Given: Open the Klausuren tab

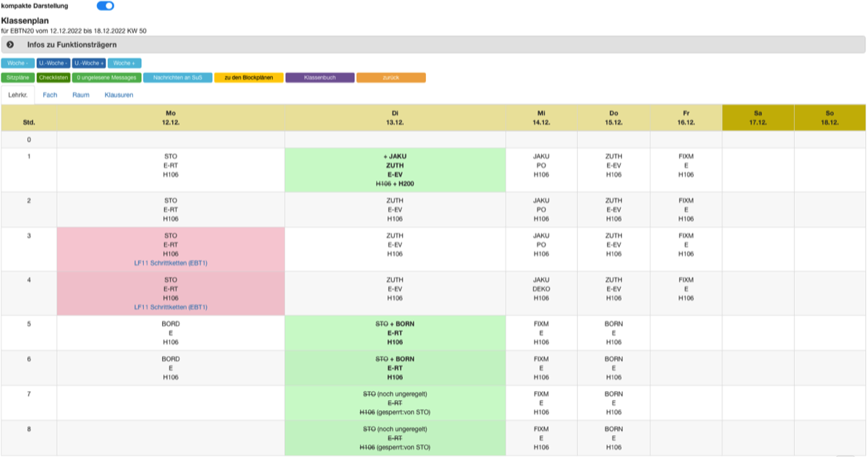Looking at the screenshot, I should (x=119, y=95).
